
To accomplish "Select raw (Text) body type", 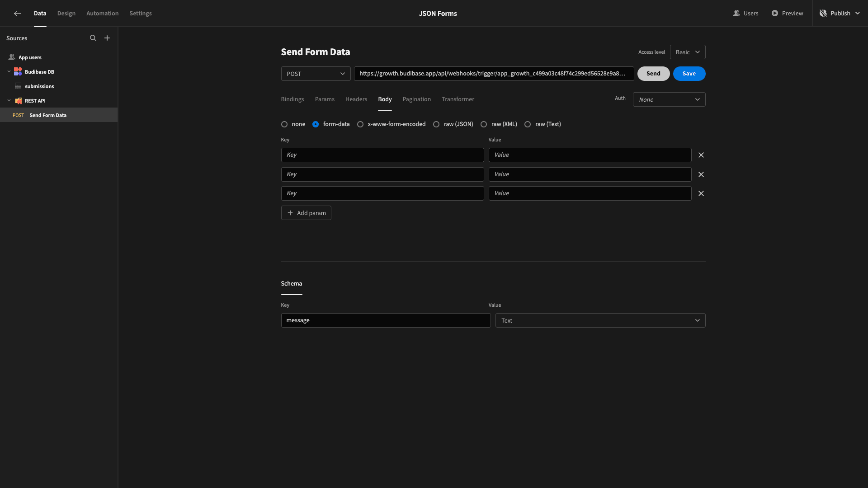I will tap(528, 124).
